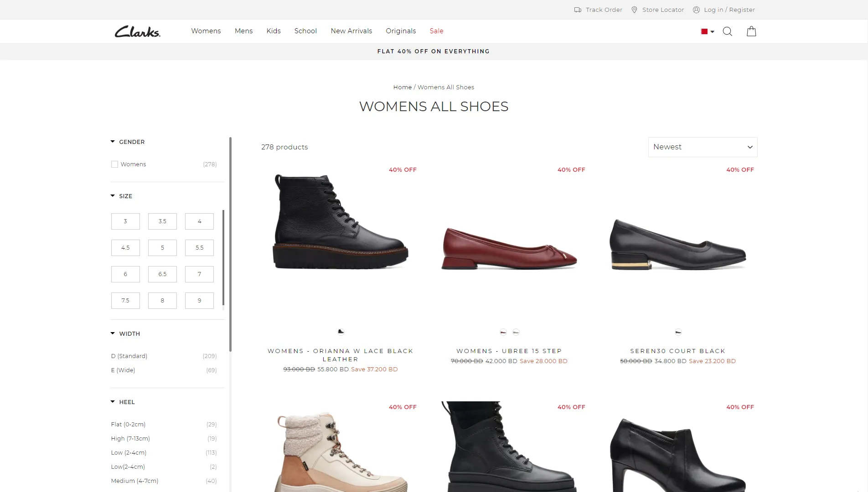Open the Newest sort dropdown
This screenshot has width=868, height=492.
click(703, 147)
